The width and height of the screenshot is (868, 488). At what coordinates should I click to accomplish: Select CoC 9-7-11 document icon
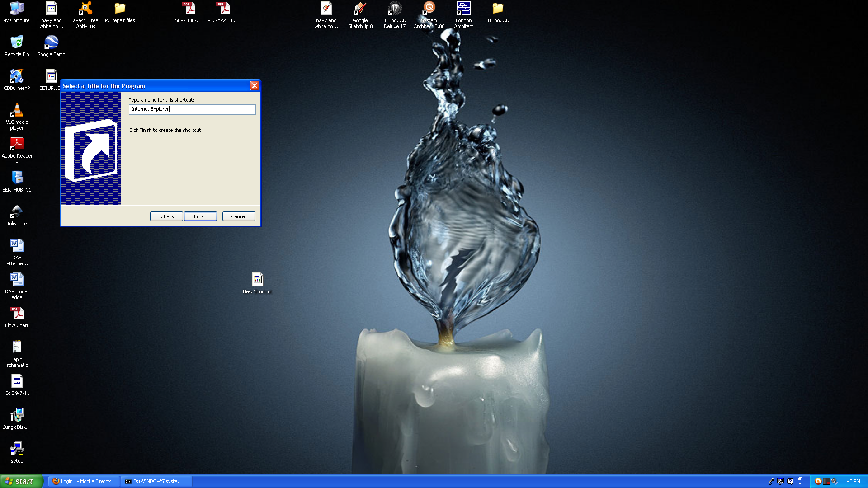[17, 385]
